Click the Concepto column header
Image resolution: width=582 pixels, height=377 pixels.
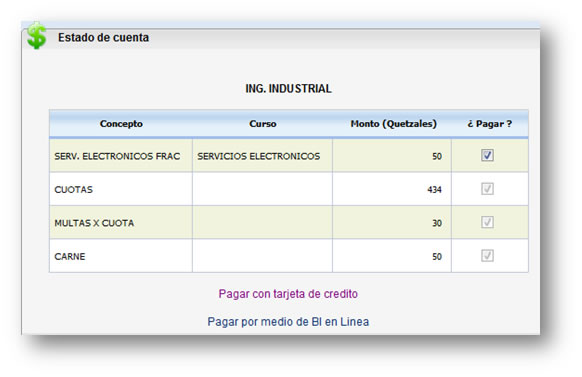coord(121,124)
